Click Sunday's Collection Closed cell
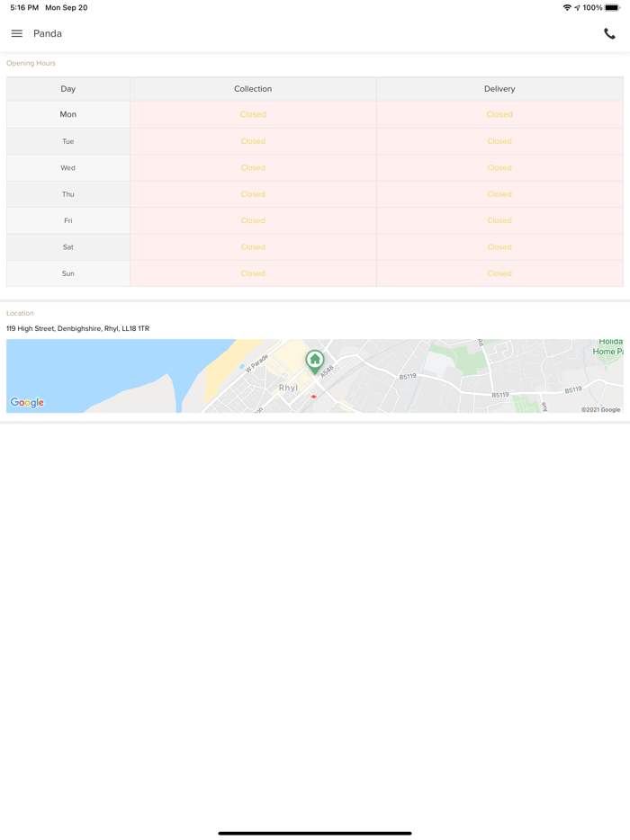Image resolution: width=630 pixels, height=840 pixels. pos(253,273)
